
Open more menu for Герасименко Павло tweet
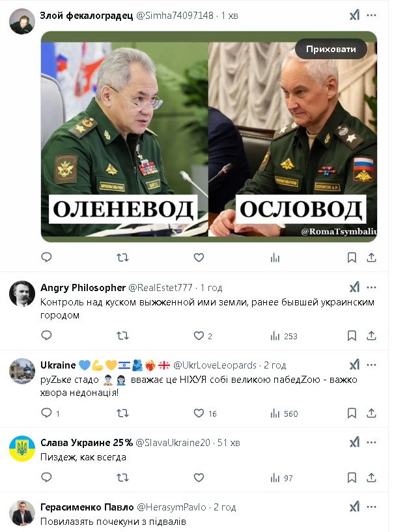[372, 507]
